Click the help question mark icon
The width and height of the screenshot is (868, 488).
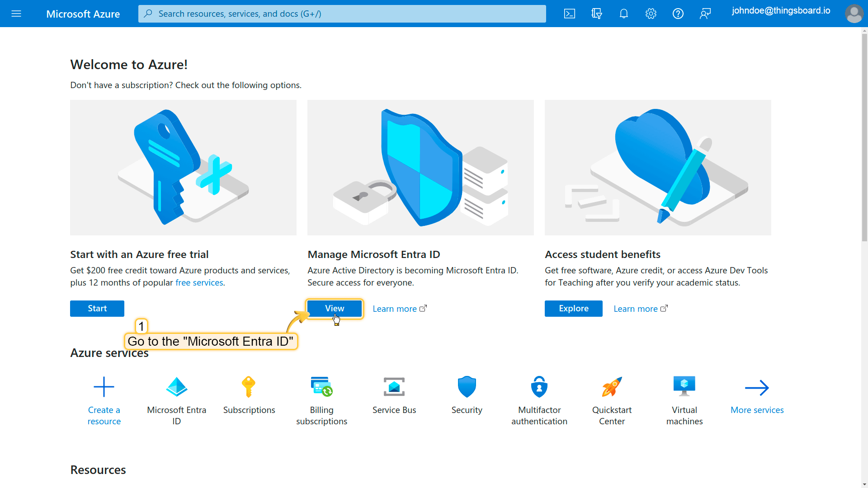coord(678,14)
